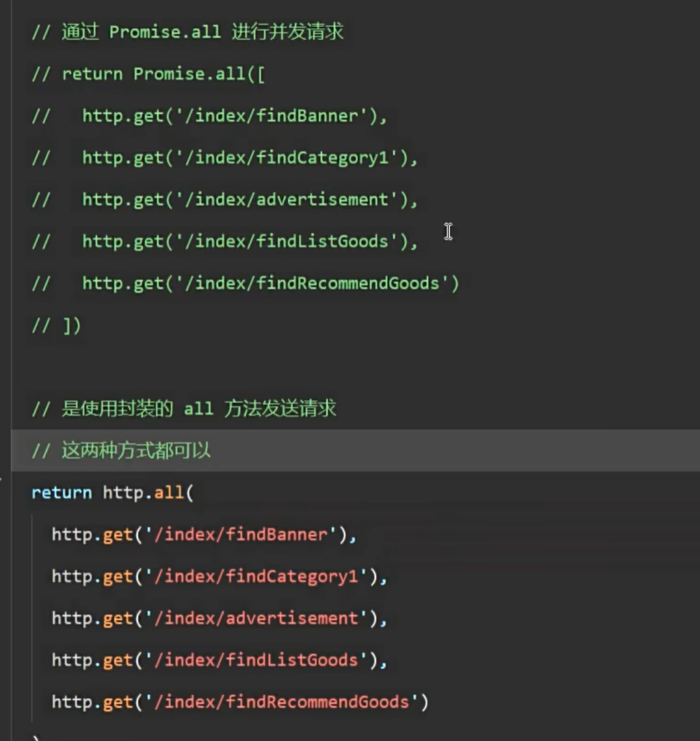700x741 pixels.
Task: Click 'get' in the uncommented findBanner call
Action: point(118,535)
